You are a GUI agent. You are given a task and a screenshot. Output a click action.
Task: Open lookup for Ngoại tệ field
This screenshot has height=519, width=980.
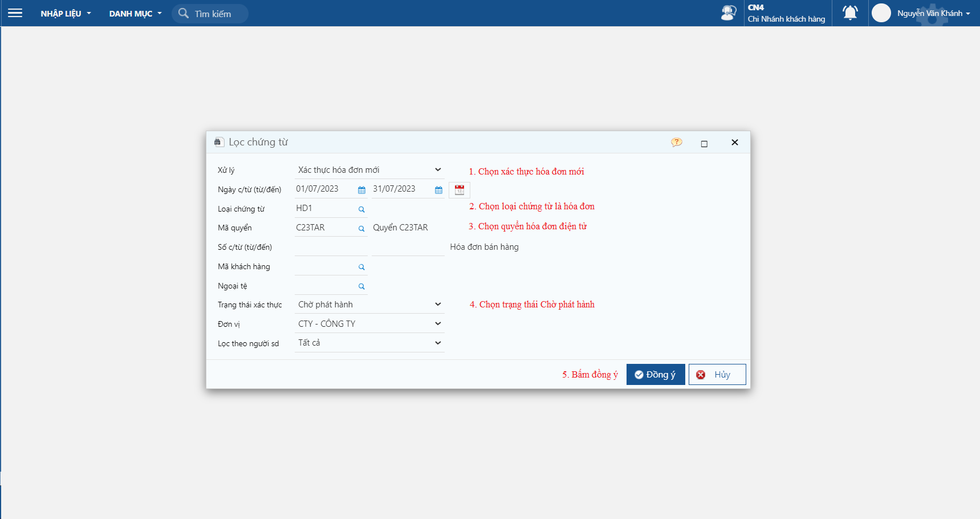click(361, 286)
